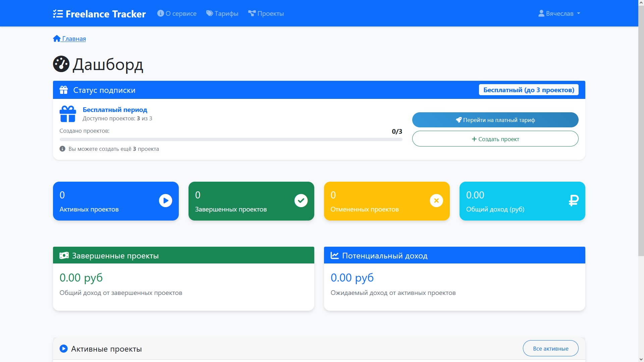
Task: Open the О сервисе navigation item
Action: point(177,13)
